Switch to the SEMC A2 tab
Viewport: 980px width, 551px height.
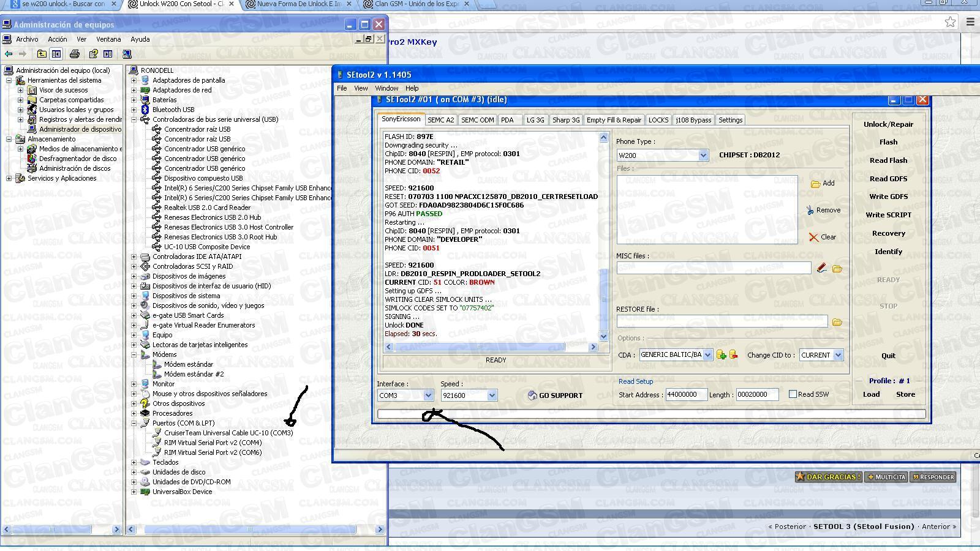tap(441, 120)
